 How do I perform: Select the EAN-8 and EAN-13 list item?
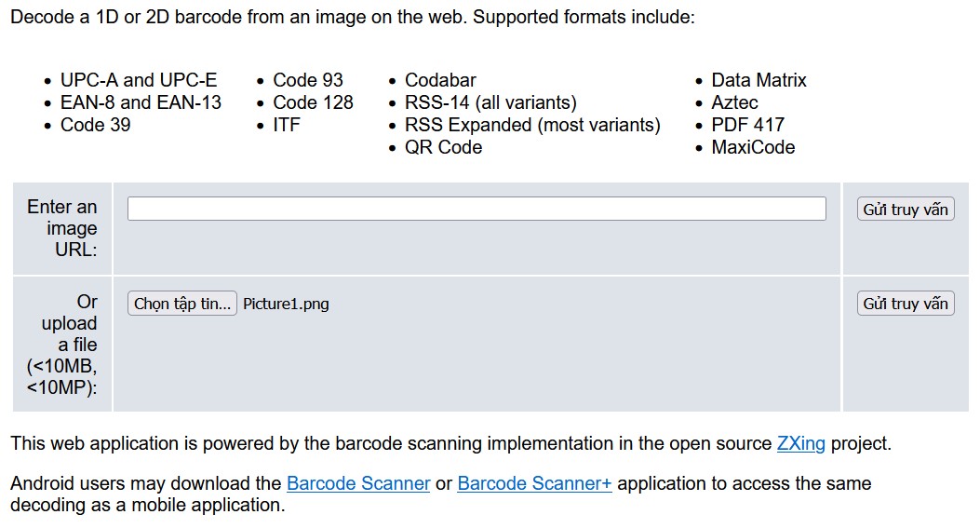(141, 102)
